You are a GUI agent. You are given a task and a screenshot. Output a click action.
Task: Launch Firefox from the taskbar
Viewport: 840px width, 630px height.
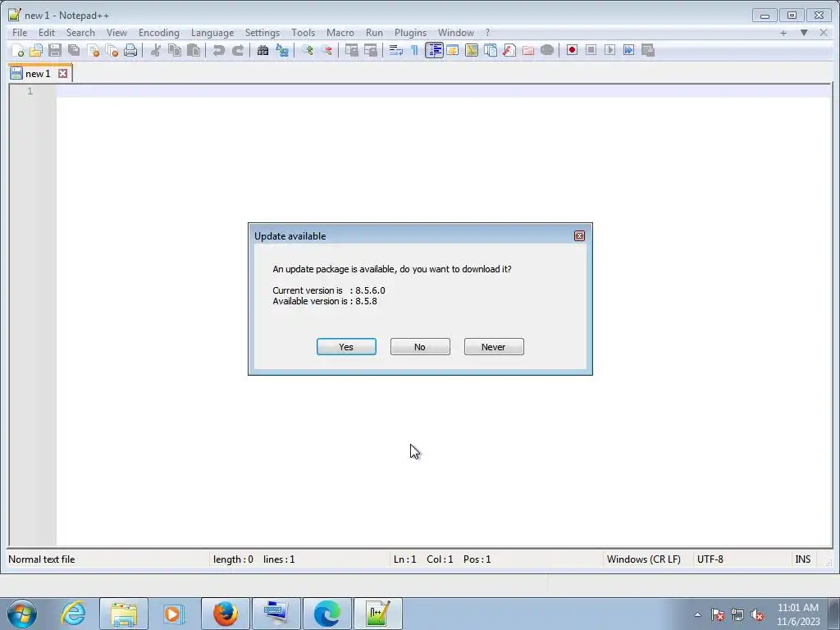point(226,614)
